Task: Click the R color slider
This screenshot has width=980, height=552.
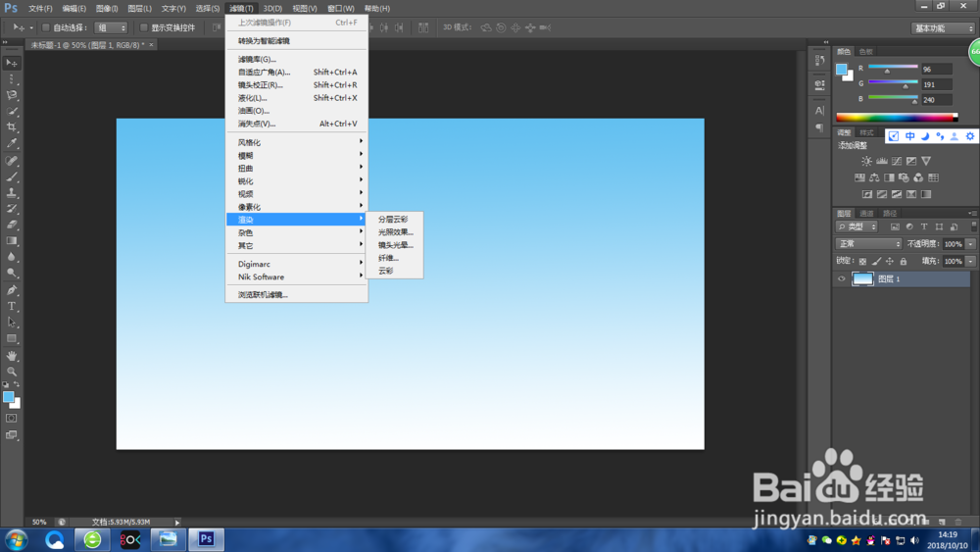Action: (893, 68)
